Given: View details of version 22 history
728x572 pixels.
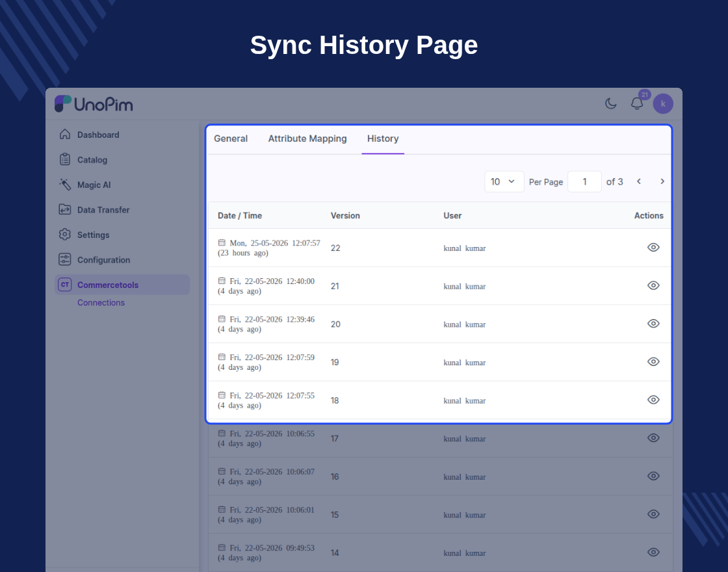Looking at the screenshot, I should [x=653, y=248].
